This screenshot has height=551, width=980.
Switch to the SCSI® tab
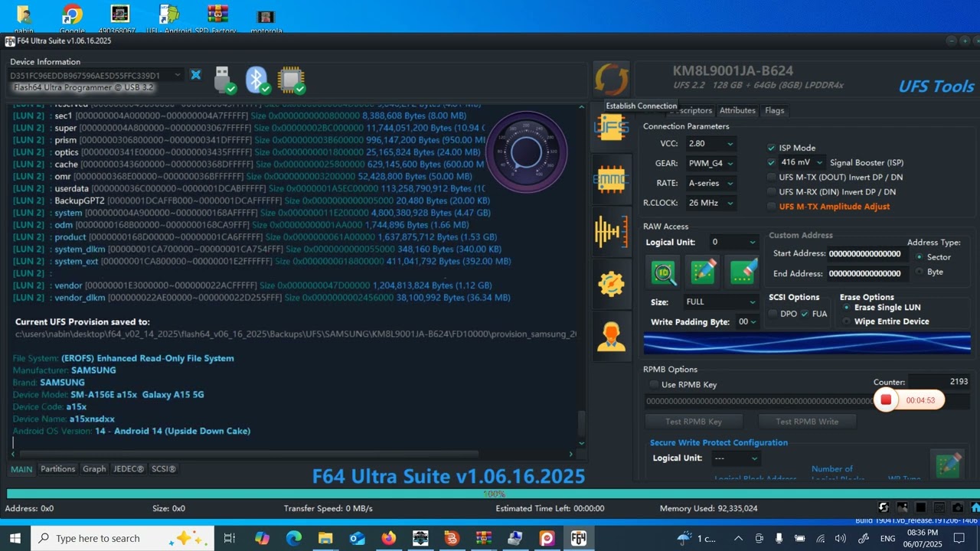tap(164, 469)
